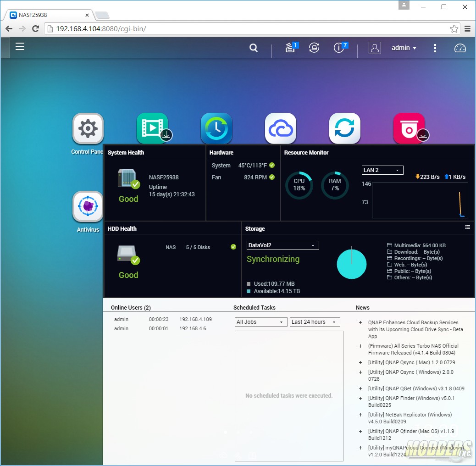Open the backup clock app icon

click(216, 128)
